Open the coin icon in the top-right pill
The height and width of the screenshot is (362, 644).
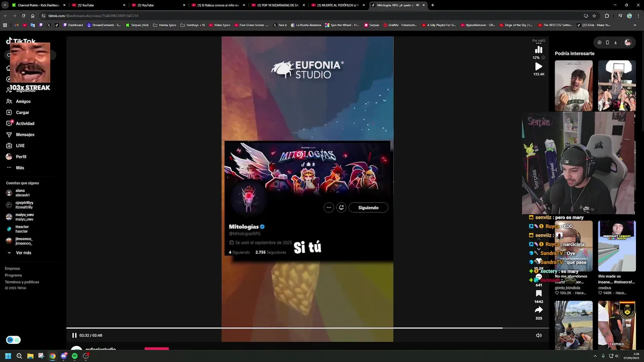point(599,43)
